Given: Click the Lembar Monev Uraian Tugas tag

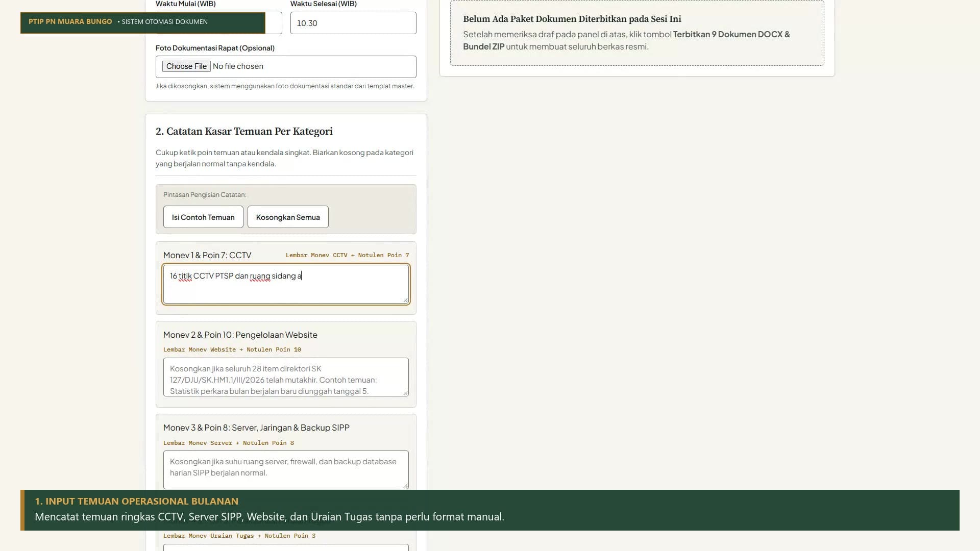Looking at the screenshot, I should click(x=239, y=536).
